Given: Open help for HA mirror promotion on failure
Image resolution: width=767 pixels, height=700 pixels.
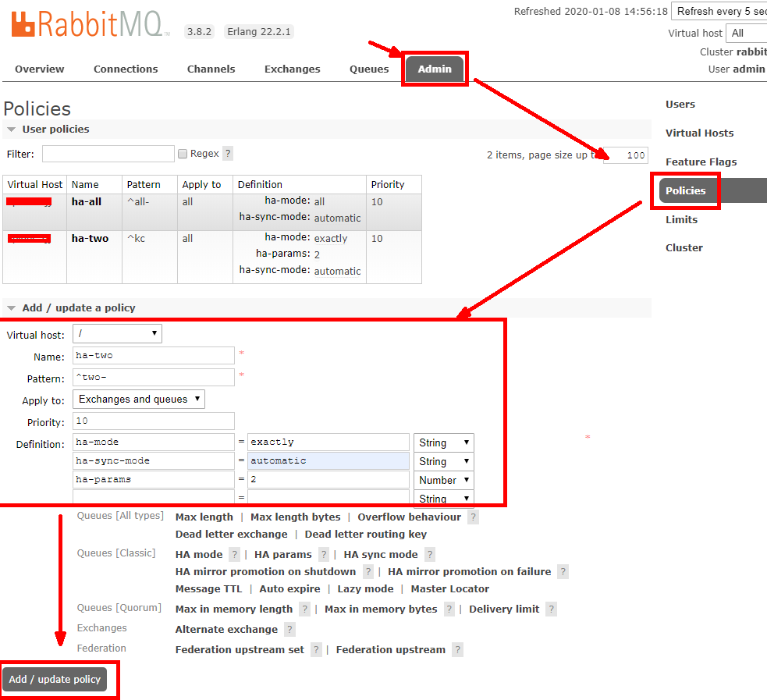Looking at the screenshot, I should tap(563, 572).
